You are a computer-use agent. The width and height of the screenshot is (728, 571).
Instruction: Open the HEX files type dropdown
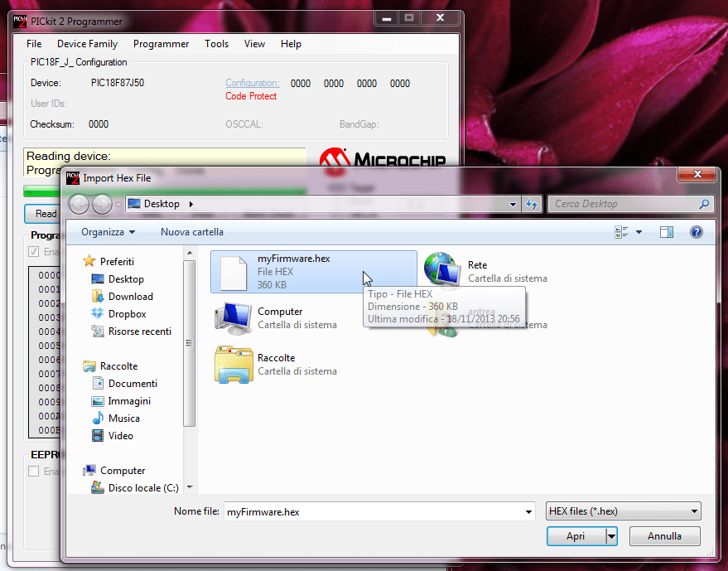click(624, 511)
